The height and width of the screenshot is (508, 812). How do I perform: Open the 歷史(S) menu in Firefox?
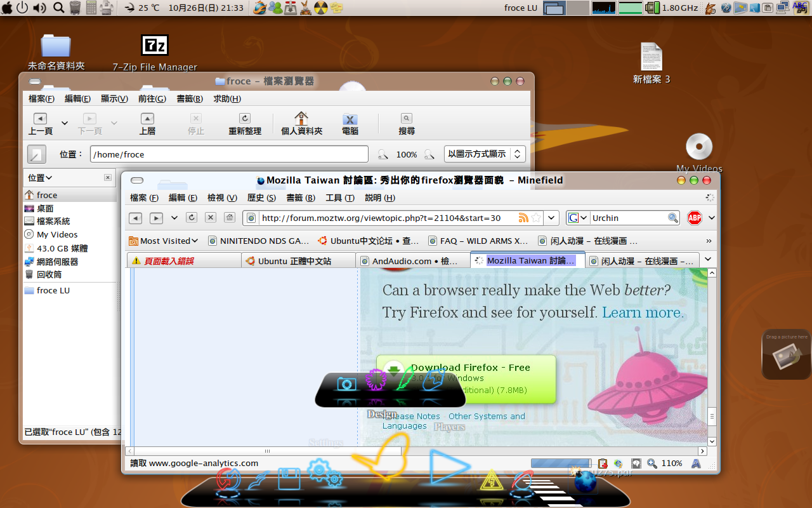coord(261,197)
